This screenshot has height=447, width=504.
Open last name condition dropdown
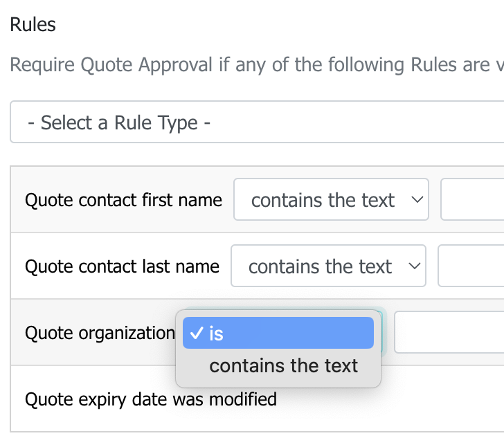328,266
